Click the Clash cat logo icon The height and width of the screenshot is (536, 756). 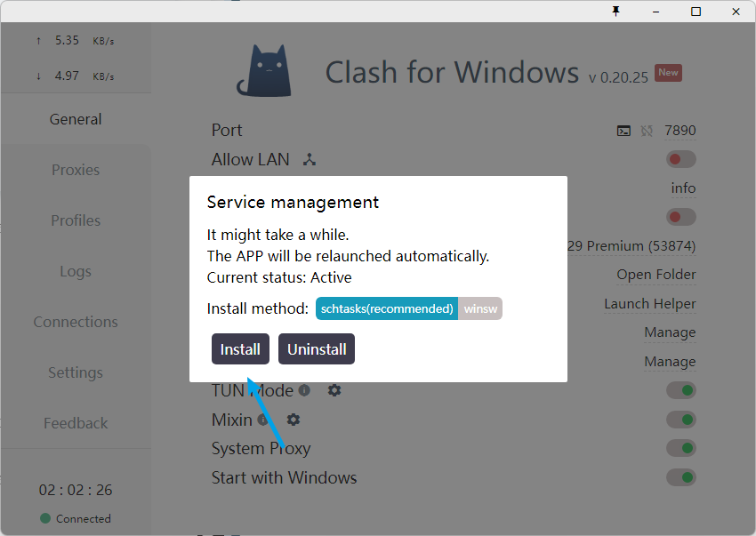tap(264, 70)
